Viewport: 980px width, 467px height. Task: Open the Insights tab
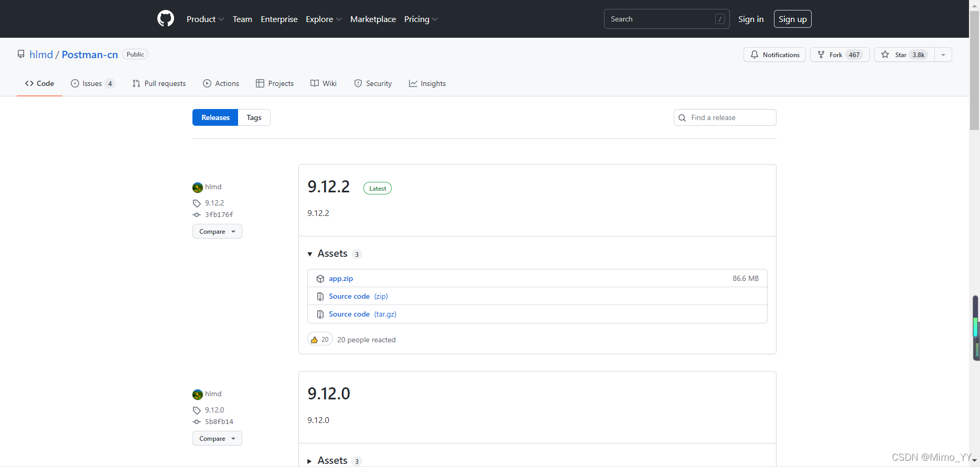(x=427, y=83)
